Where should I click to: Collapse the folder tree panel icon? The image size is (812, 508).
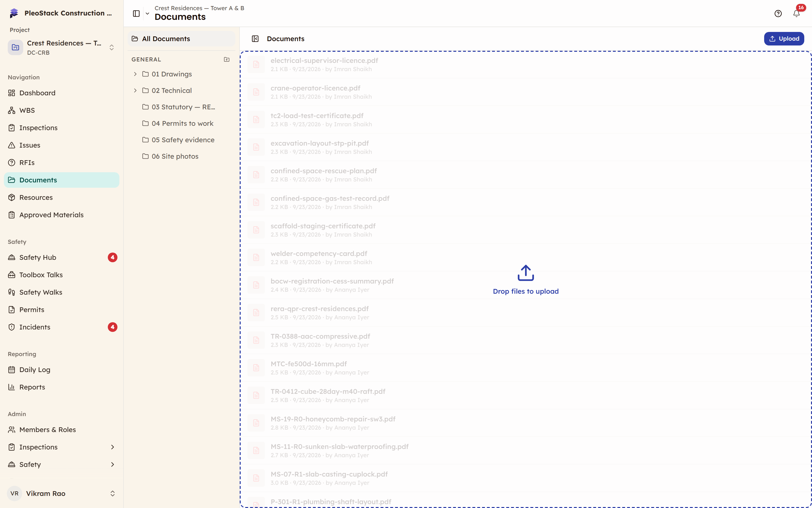tap(255, 39)
